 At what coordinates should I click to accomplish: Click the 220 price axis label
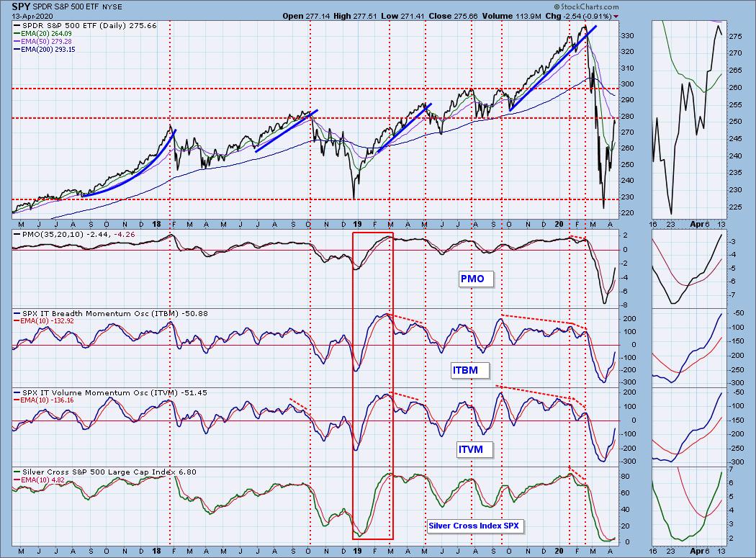(627, 212)
